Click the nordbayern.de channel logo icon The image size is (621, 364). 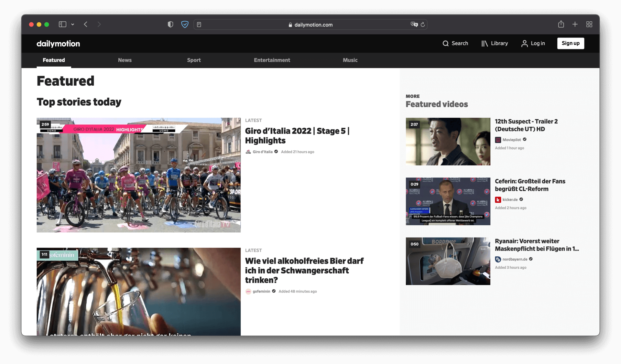[498, 259]
